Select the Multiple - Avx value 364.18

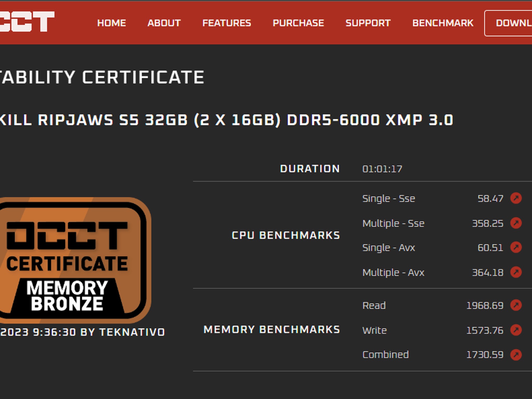click(488, 273)
